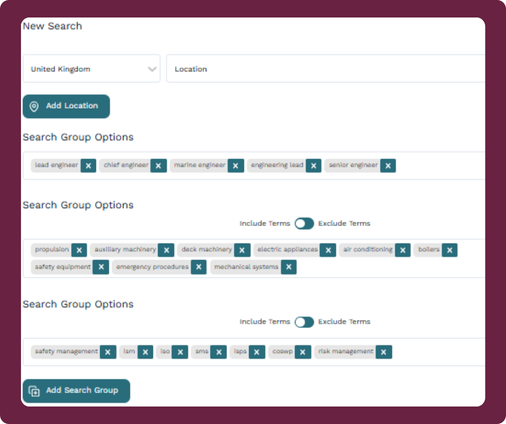The width and height of the screenshot is (506, 424).
Task: Click empty area of safety management terms box
Action: 437,352
